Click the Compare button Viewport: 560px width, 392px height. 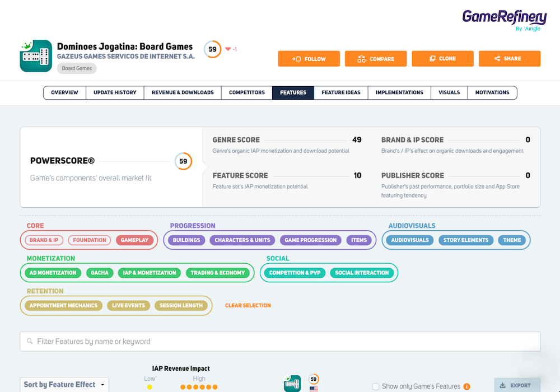coord(376,59)
